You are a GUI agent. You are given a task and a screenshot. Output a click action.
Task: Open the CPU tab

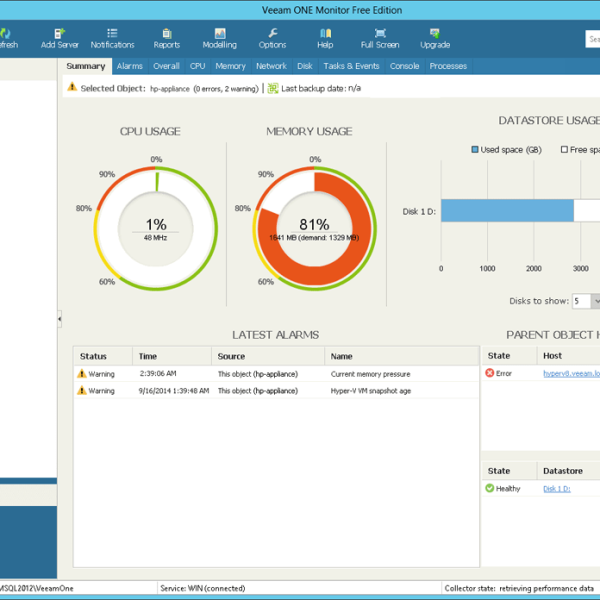click(x=197, y=66)
